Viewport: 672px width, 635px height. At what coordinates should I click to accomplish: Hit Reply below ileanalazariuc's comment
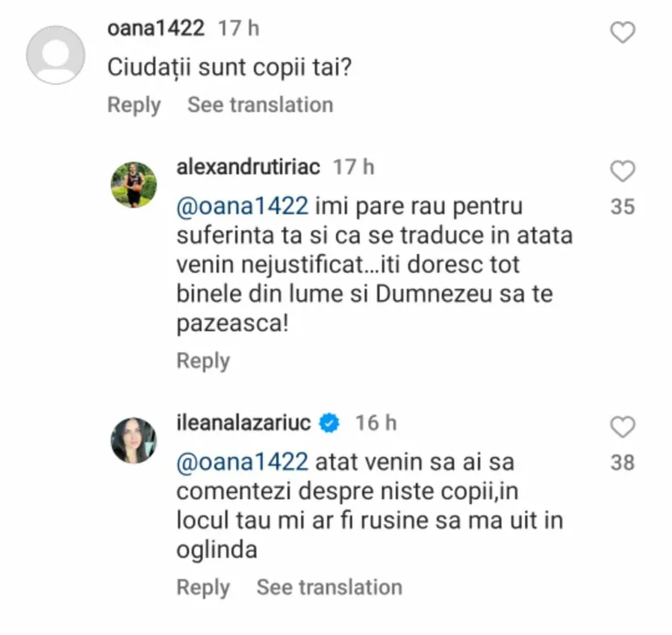203,587
